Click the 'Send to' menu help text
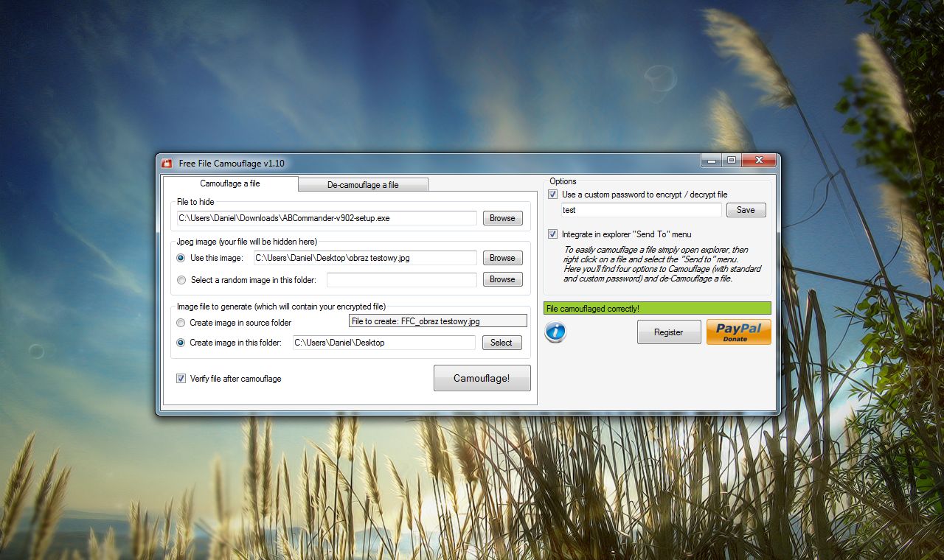Screen dimensions: 944x560 tap(663, 265)
